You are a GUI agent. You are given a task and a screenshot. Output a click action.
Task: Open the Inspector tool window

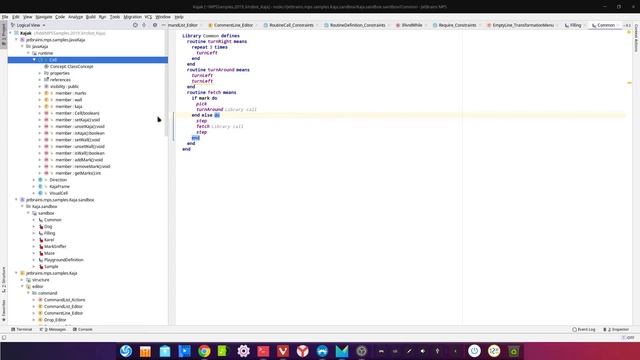click(x=616, y=329)
